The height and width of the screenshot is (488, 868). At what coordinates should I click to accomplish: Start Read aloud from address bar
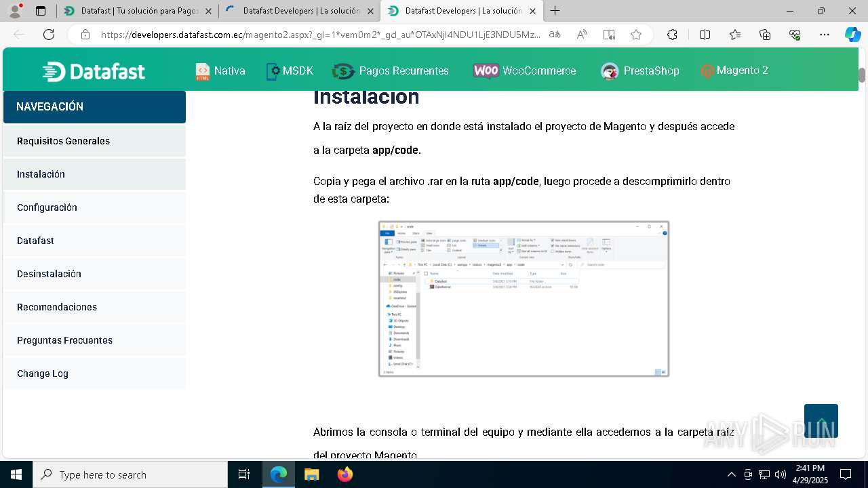coord(582,35)
